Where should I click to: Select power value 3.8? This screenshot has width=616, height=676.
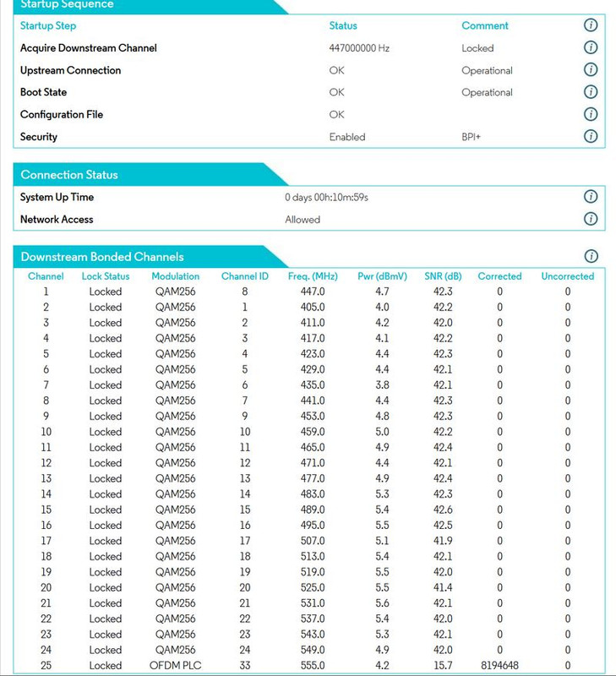(383, 385)
